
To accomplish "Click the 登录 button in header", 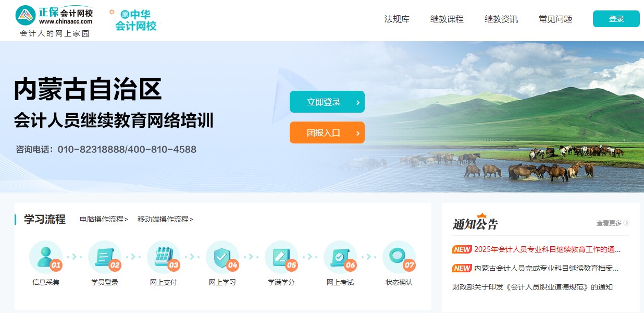I will pyautogui.click(x=616, y=19).
